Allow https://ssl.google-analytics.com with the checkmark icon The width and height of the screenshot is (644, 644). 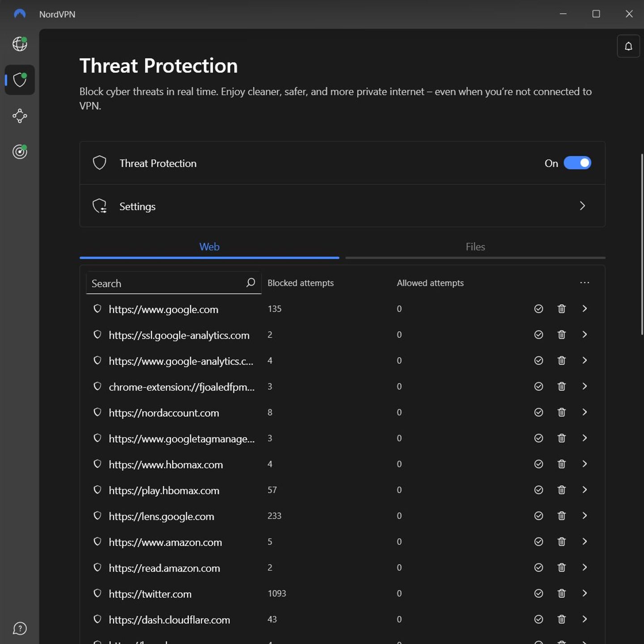pos(538,335)
